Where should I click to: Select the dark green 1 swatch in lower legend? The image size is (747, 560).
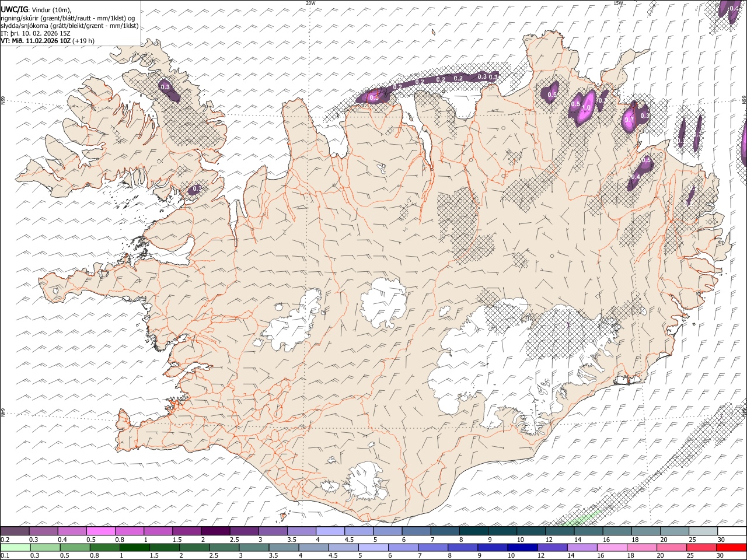(x=134, y=547)
